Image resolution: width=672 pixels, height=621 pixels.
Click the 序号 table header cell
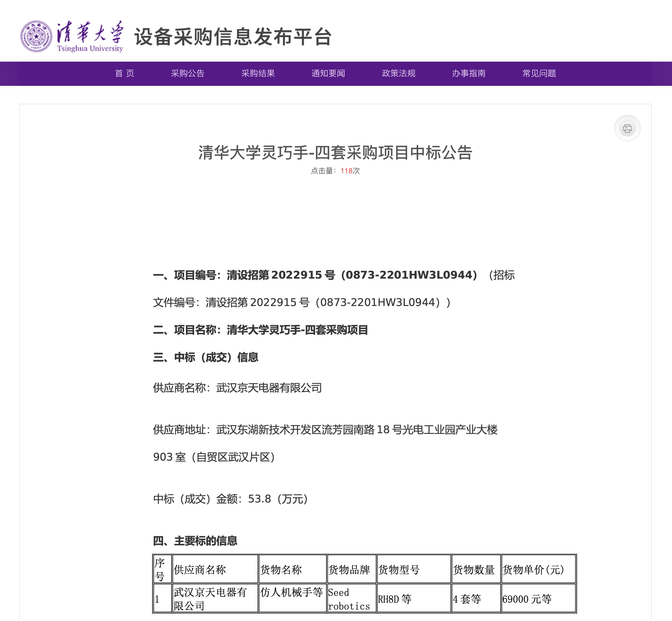click(162, 569)
